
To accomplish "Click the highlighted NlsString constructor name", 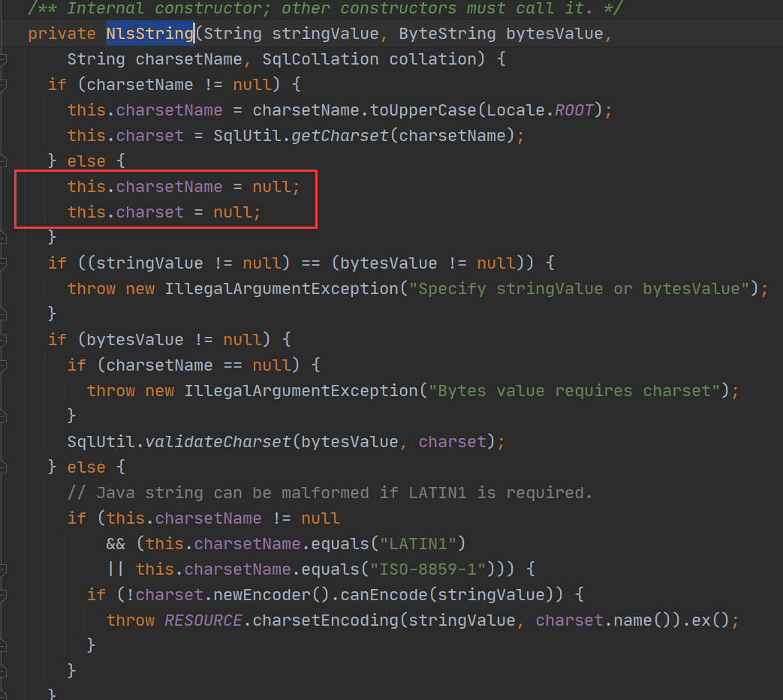I will [x=149, y=34].
